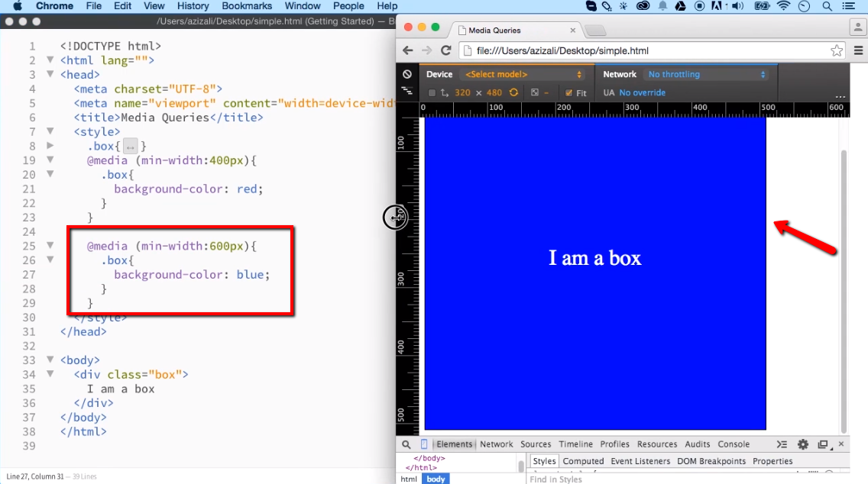Image resolution: width=868 pixels, height=484 pixels.
Task: Click the No override UA link
Action: (642, 92)
